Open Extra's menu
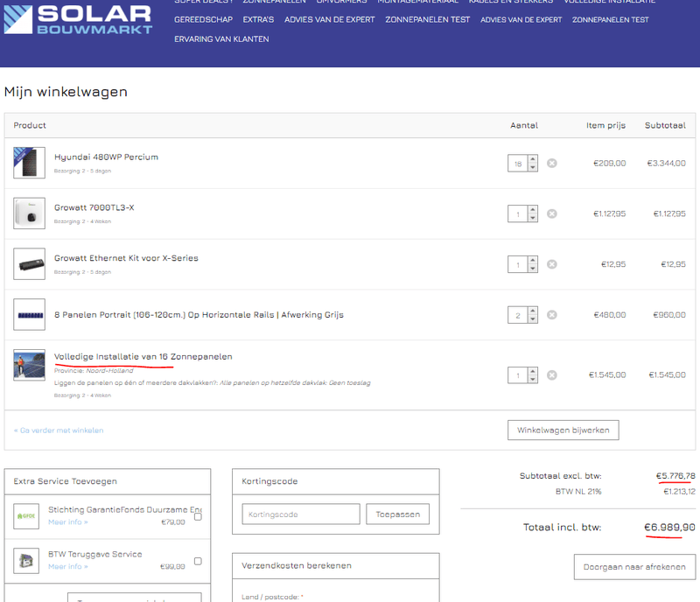The height and width of the screenshot is (602, 700). (x=258, y=19)
